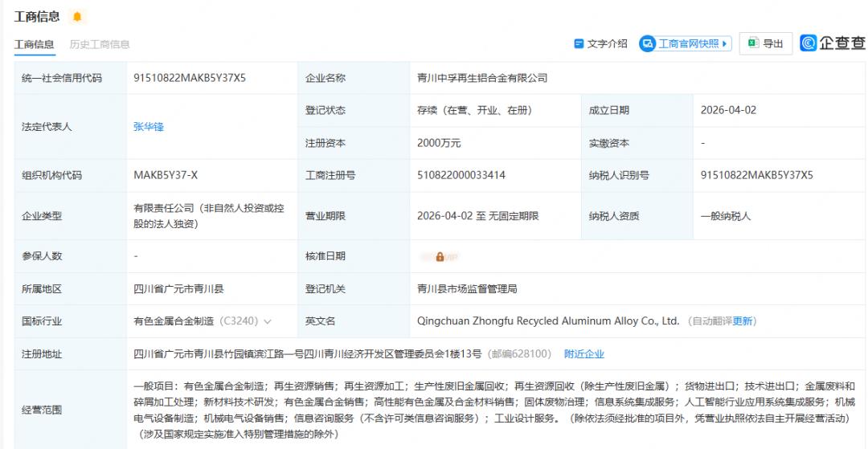This screenshot has width=868, height=449.
Task: Open legal representative 张华锋 link
Action: click(149, 127)
